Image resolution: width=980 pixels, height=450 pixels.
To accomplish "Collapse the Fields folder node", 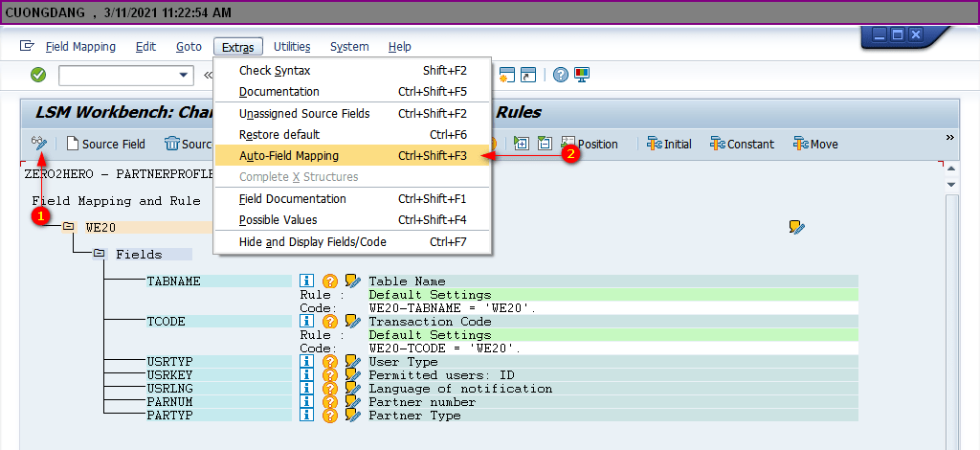I will (x=99, y=255).
